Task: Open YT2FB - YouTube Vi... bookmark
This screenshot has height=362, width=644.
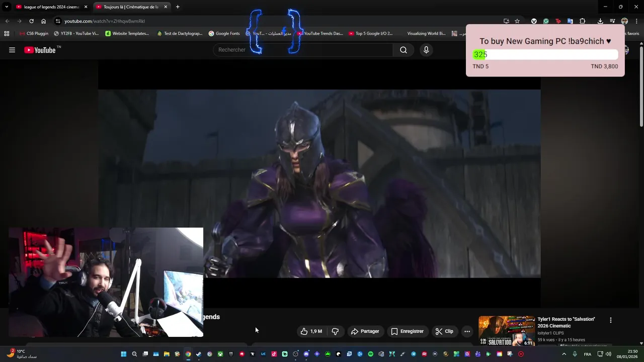Action: click(x=76, y=34)
